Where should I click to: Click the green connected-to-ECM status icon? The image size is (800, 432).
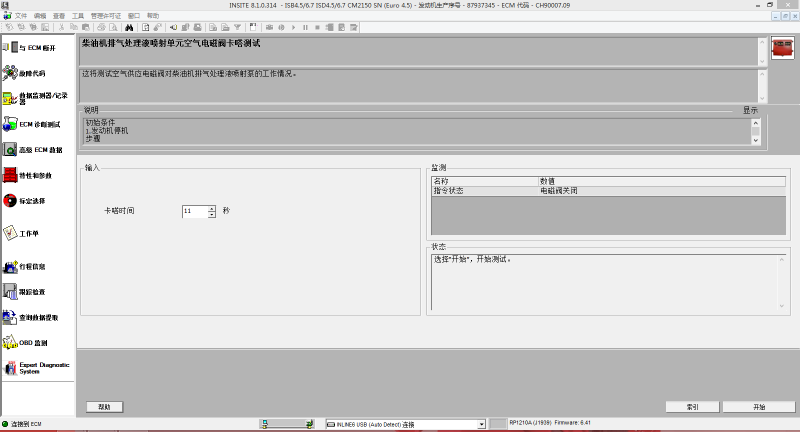coord(5,424)
